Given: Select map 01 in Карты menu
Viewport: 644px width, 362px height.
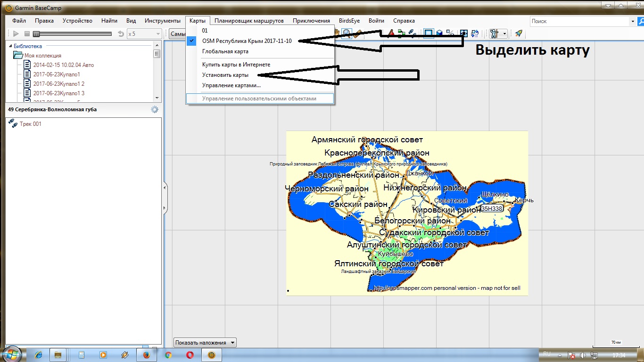Looking at the screenshot, I should tap(205, 31).
